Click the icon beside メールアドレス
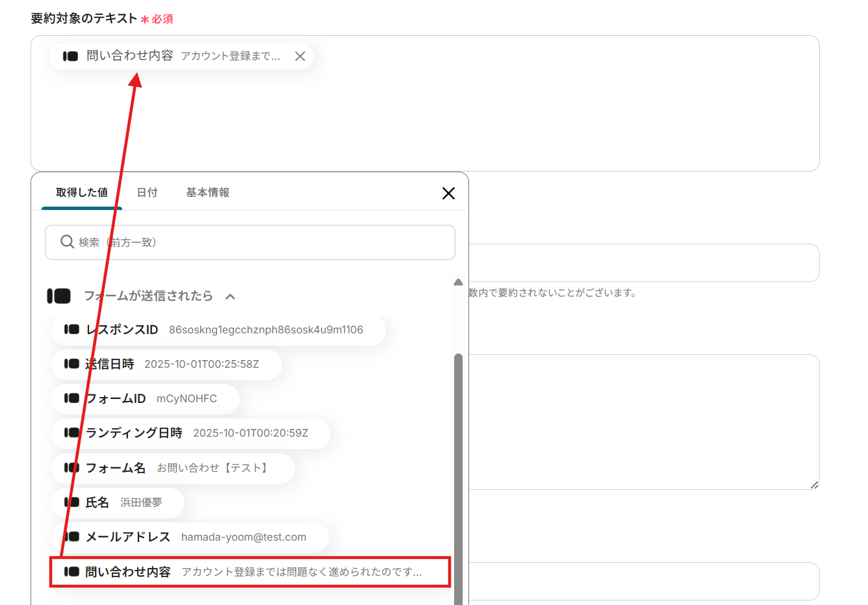 (71, 537)
